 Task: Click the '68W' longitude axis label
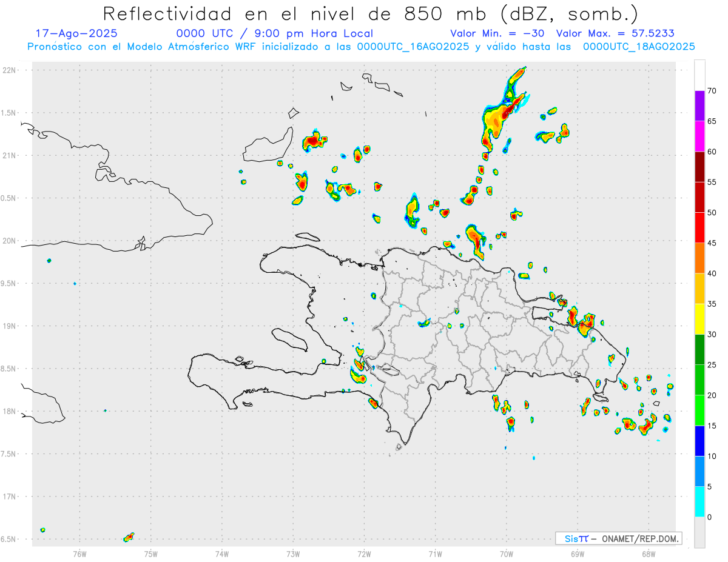[x=649, y=554]
